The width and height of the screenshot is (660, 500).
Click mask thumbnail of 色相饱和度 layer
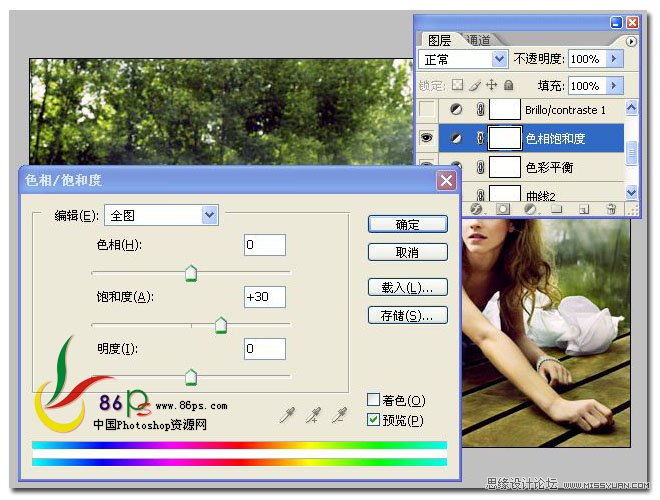coord(505,138)
